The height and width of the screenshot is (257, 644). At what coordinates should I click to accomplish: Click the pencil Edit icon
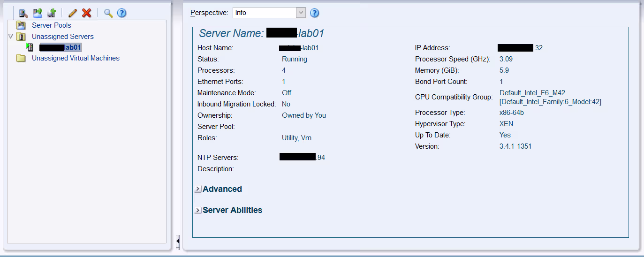pyautogui.click(x=72, y=13)
